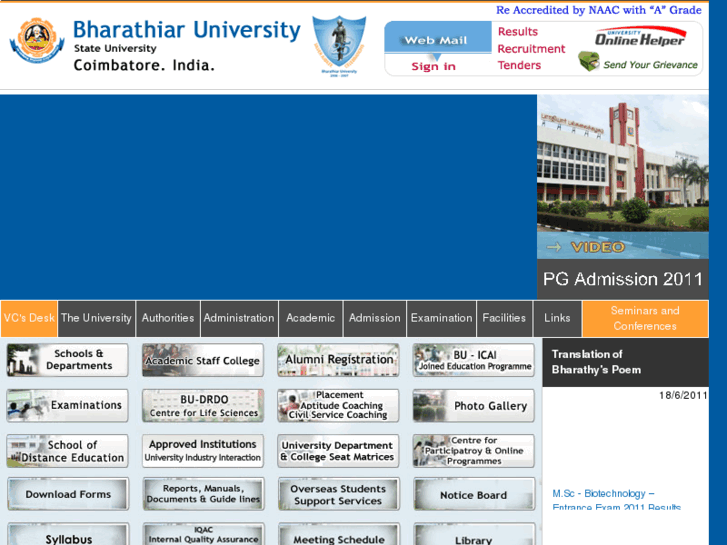This screenshot has width=727, height=545.
Task: Open the PG Admission 2011 banner
Action: pyautogui.click(x=623, y=279)
